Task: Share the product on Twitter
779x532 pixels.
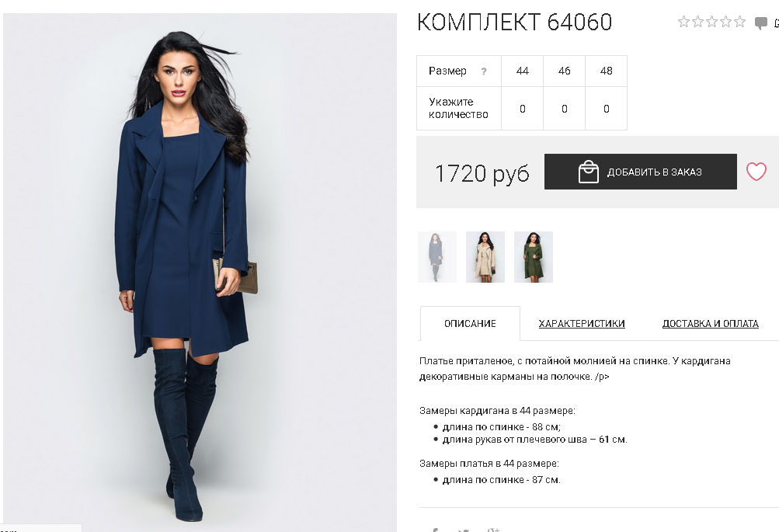Action: [464, 530]
